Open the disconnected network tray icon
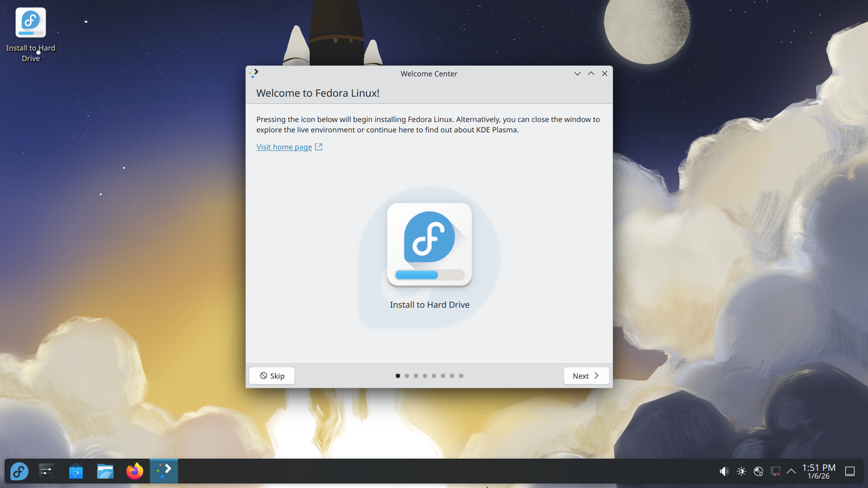The image size is (868, 488). (x=775, y=471)
